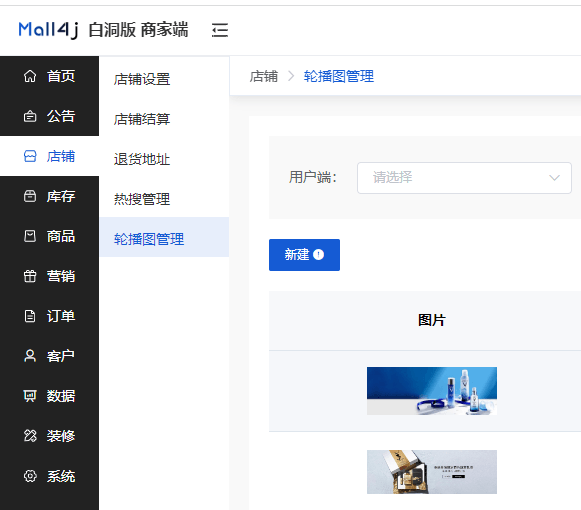
Task: Go to 退货地址 submenu
Action: click(x=164, y=159)
